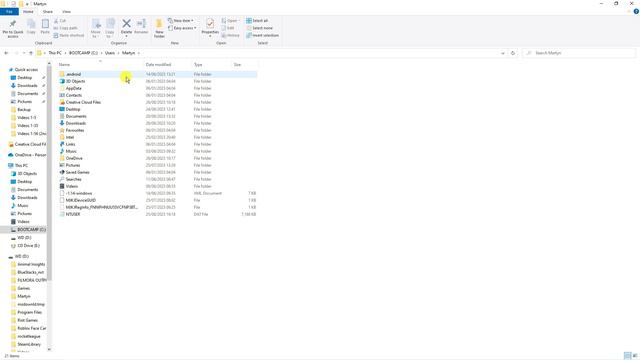Go up one level with Up arrow
The image size is (640, 360).
pos(31,53)
